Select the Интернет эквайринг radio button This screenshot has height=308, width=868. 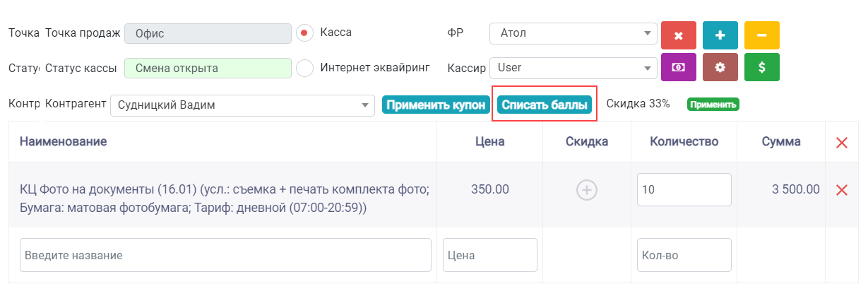tap(304, 68)
